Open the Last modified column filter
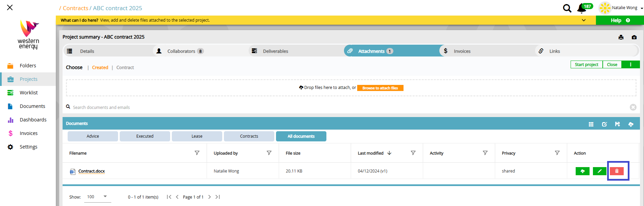 point(413,153)
